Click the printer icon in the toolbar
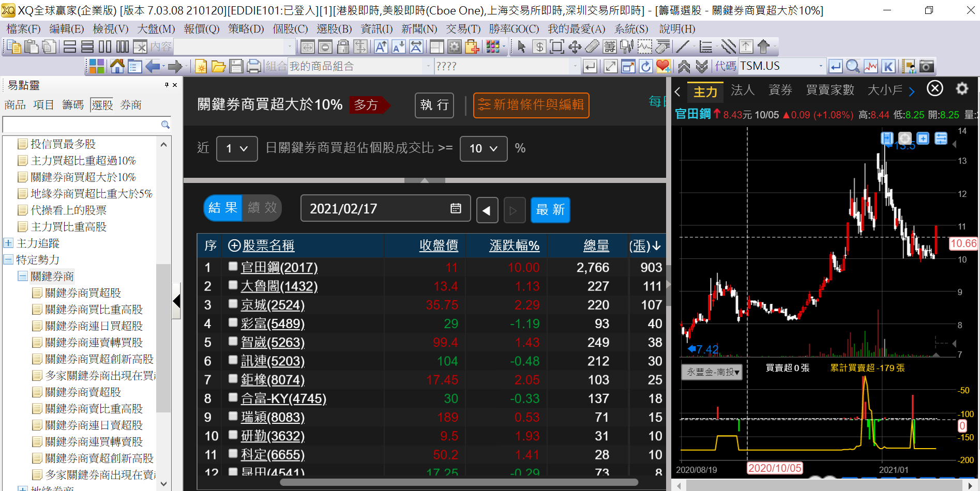Screen dimensions: 980x491 click(253, 66)
